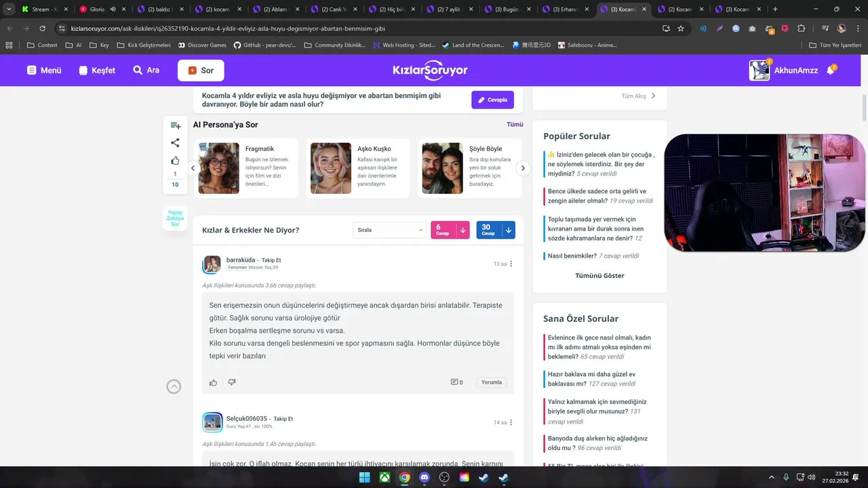Click the Yapay Zekaya Sor button
The height and width of the screenshot is (488, 868).
pyautogui.click(x=175, y=218)
